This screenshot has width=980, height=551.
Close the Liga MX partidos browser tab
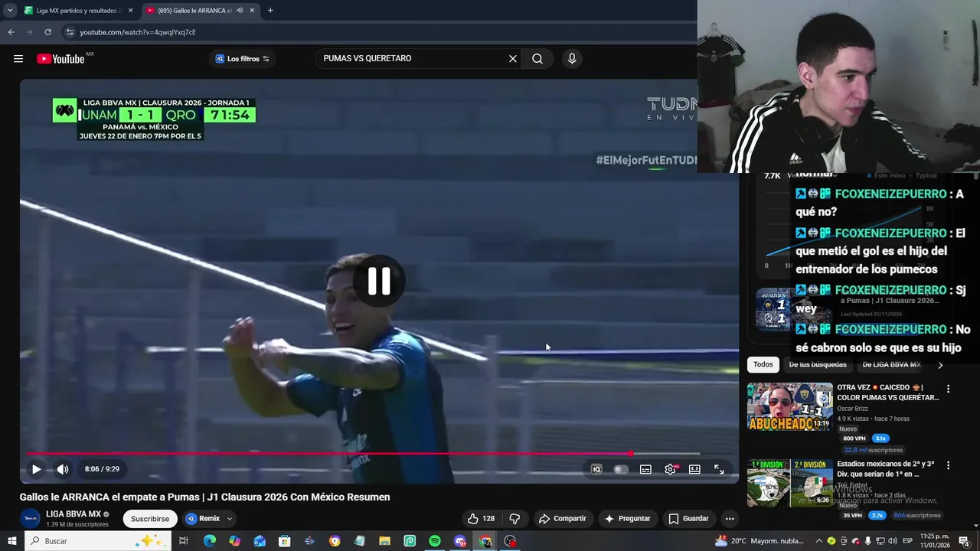(x=130, y=11)
